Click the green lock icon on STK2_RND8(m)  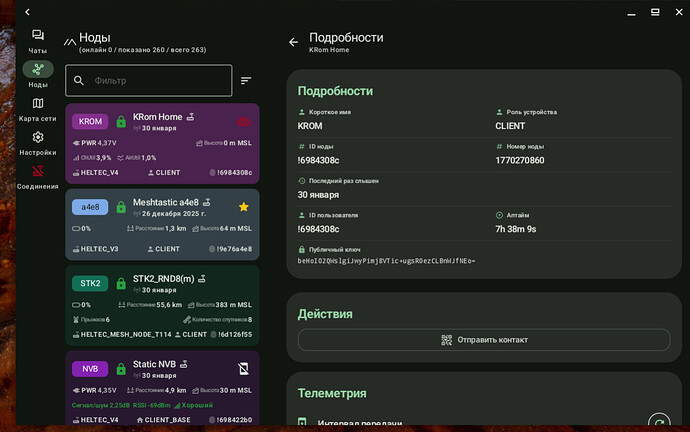click(121, 283)
